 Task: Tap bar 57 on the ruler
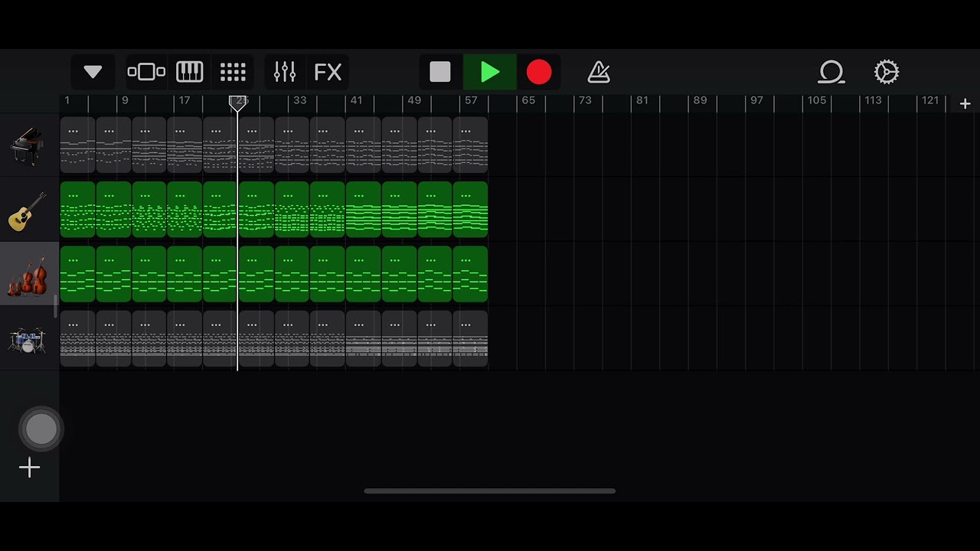point(471,101)
